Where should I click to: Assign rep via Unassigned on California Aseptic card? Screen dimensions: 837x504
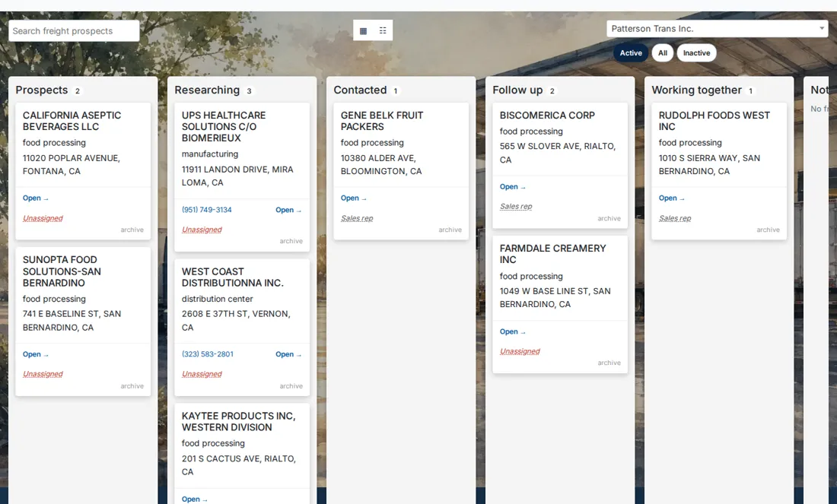point(43,218)
